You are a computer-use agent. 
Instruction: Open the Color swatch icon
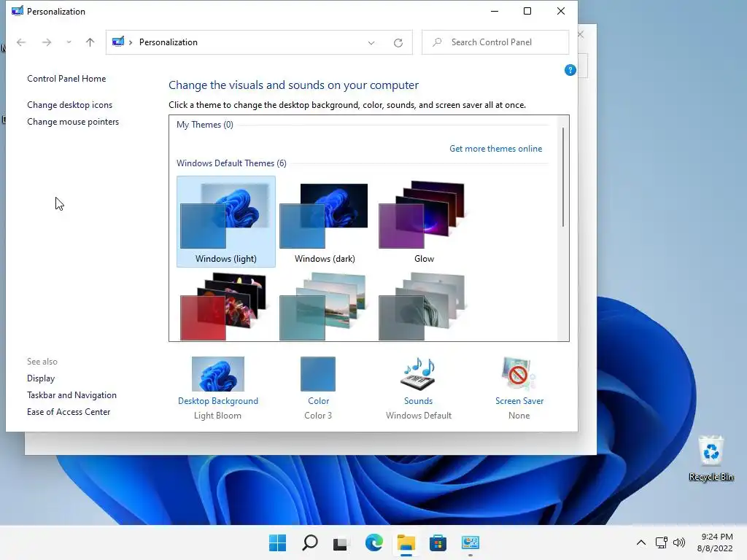[318, 374]
